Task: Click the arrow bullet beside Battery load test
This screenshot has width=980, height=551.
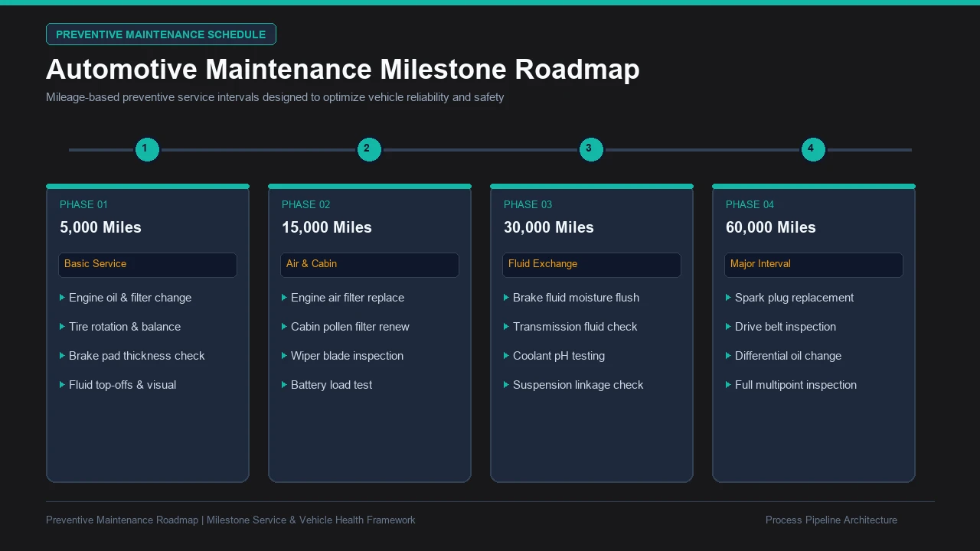Action: pyautogui.click(x=284, y=385)
